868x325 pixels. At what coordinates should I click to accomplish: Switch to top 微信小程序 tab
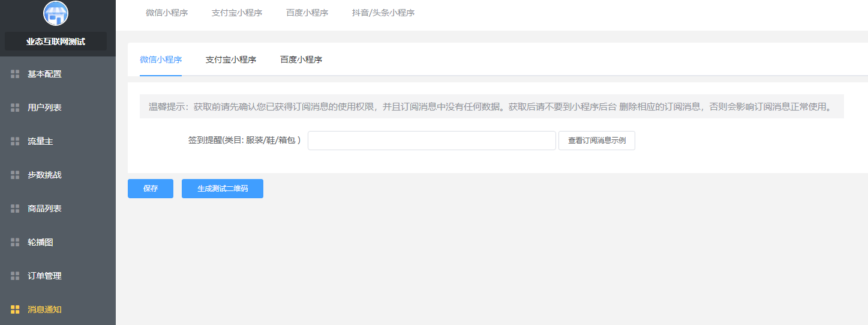coord(167,13)
